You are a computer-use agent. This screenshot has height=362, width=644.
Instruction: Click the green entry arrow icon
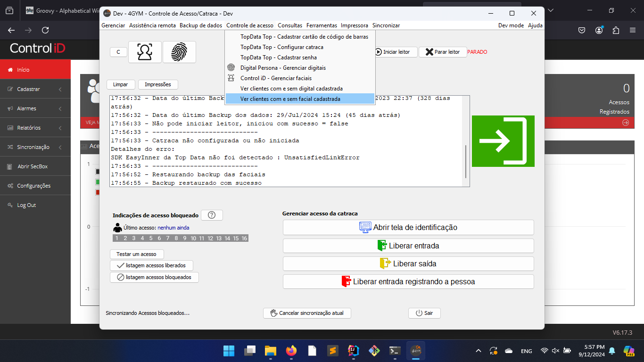[503, 141]
